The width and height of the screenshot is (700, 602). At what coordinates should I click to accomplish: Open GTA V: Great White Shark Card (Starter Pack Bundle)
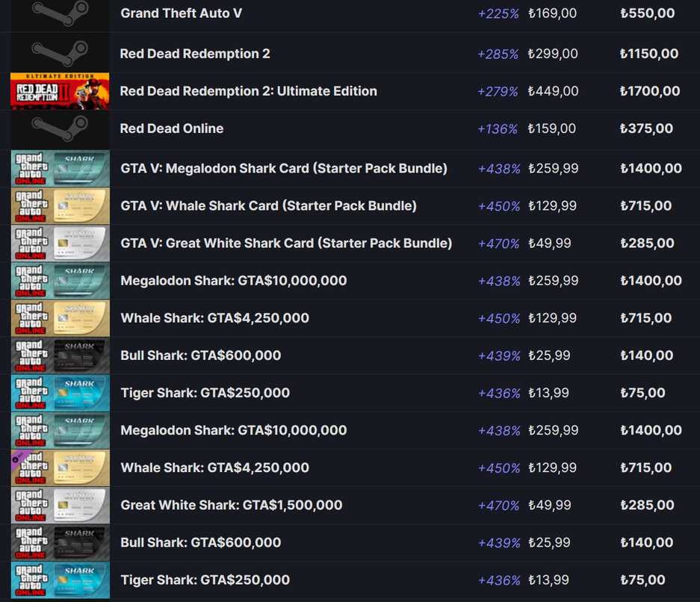[x=286, y=243]
